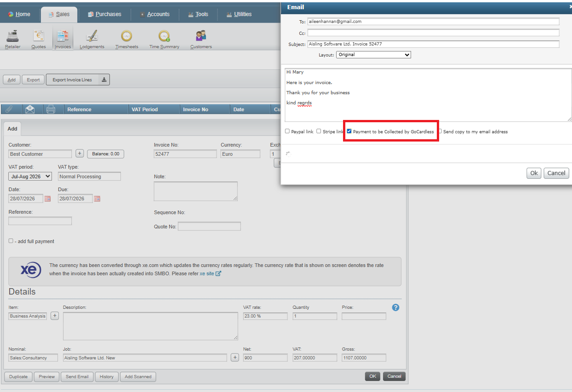The image size is (572, 392).
Task: Open the Purchases menu tab
Action: click(x=104, y=14)
